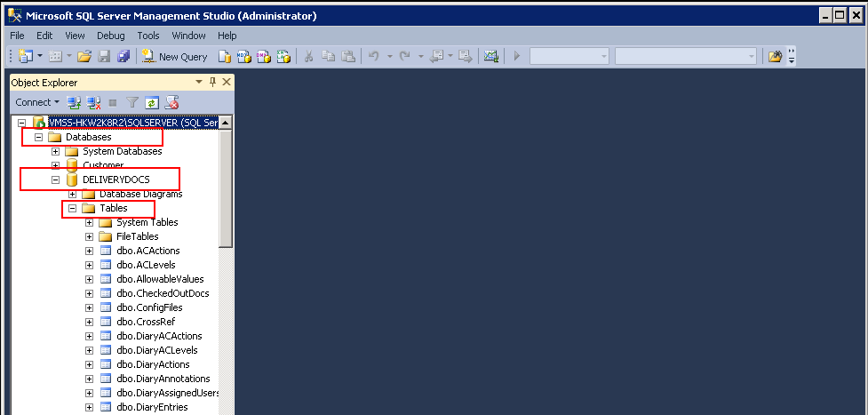
Task: Open the toolbar options overflow arrow
Action: point(791,56)
